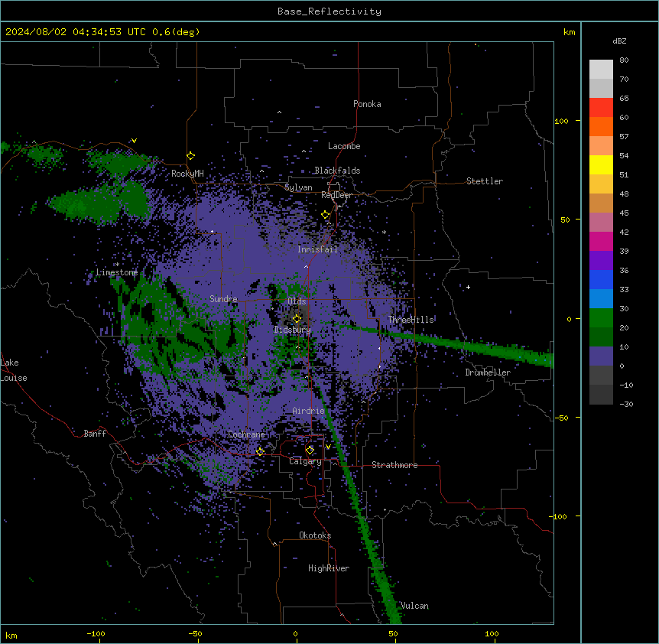Select the Blackfalds label

[337, 171]
